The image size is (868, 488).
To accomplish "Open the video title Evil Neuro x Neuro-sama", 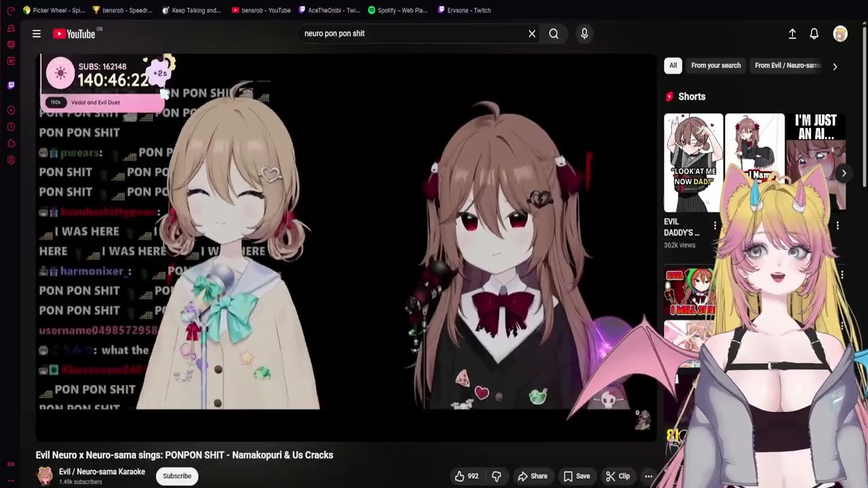I will point(184,455).
